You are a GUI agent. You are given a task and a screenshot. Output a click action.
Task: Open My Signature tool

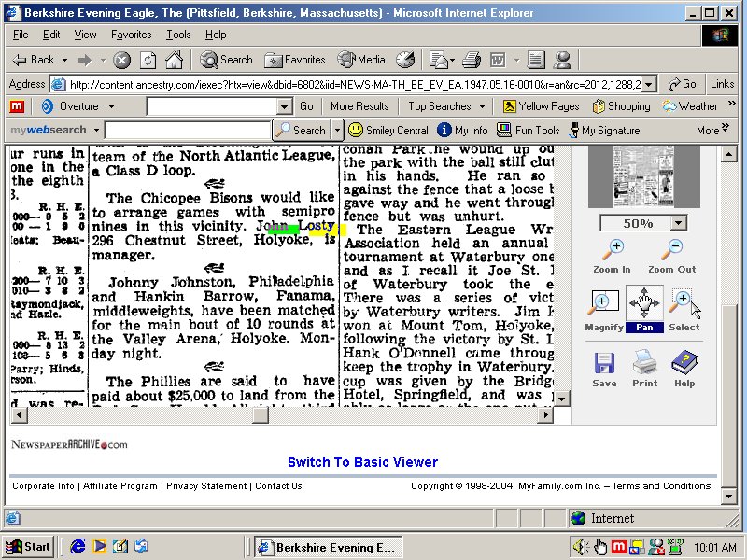coord(605,130)
